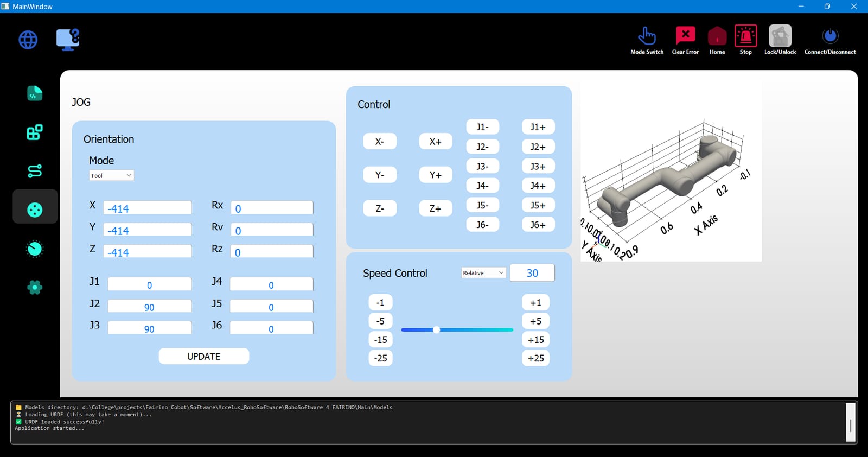Click the UPDATE button
Screen dimensions: 868x457
pos(204,356)
